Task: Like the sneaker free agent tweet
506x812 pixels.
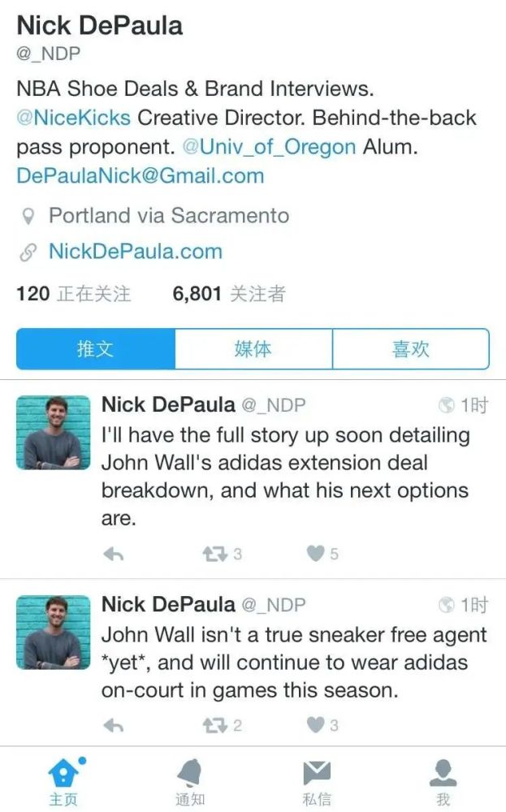Action: click(x=315, y=725)
